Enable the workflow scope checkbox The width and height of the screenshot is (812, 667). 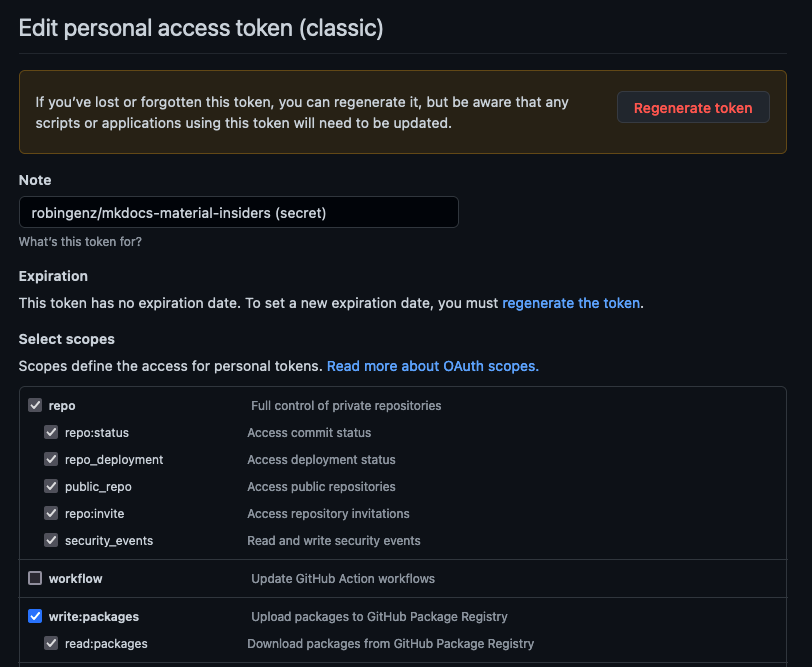pyautogui.click(x=35, y=578)
